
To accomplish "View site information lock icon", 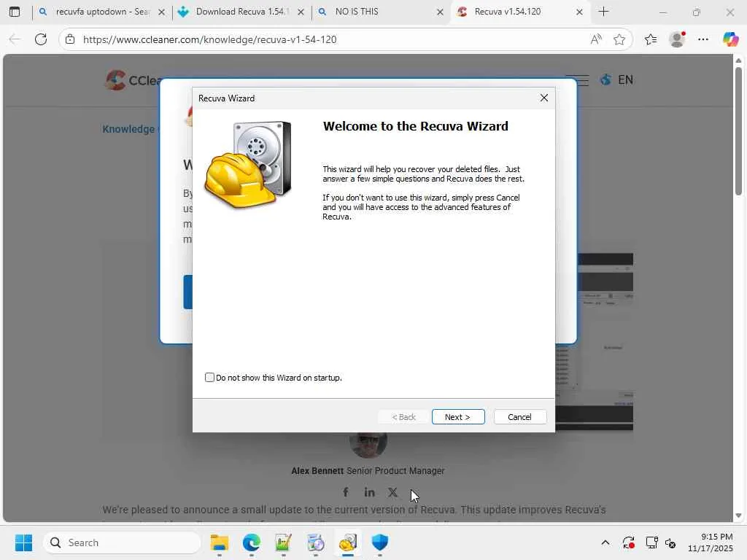I will 70,39.
